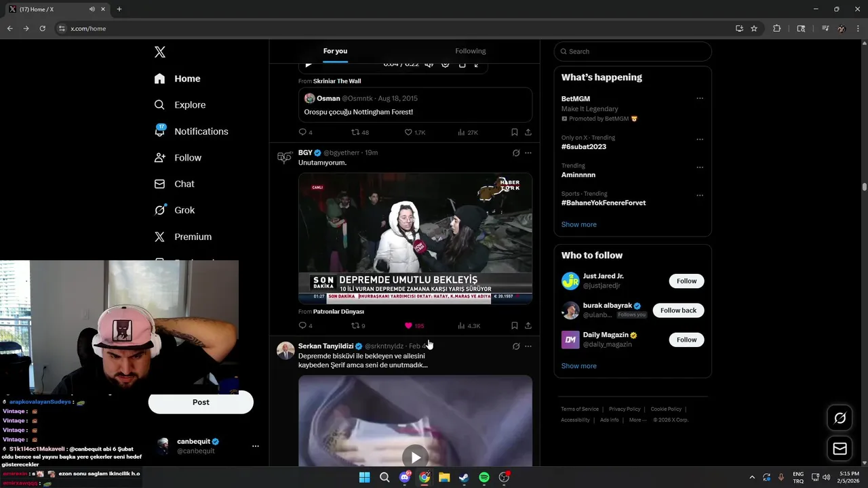Open canbequit account menu dots

256,446
